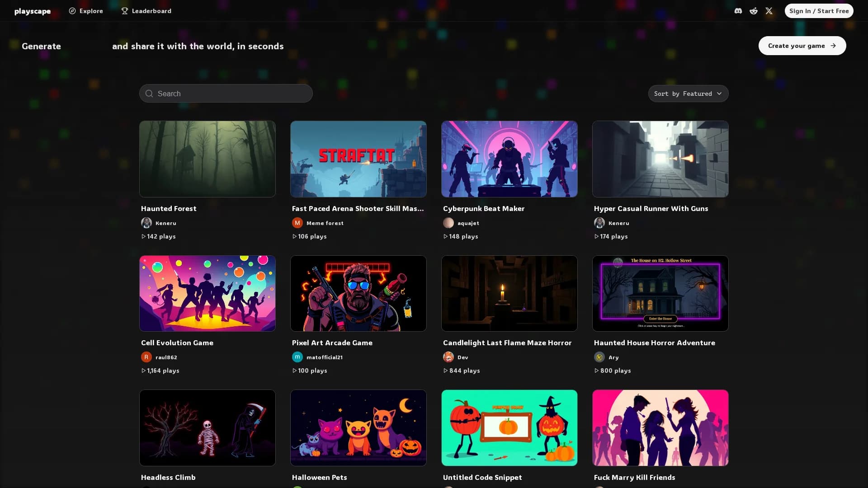Click Keneru avatar under Hyper Casual Runner
Screen dimensions: 868x488
(599, 223)
